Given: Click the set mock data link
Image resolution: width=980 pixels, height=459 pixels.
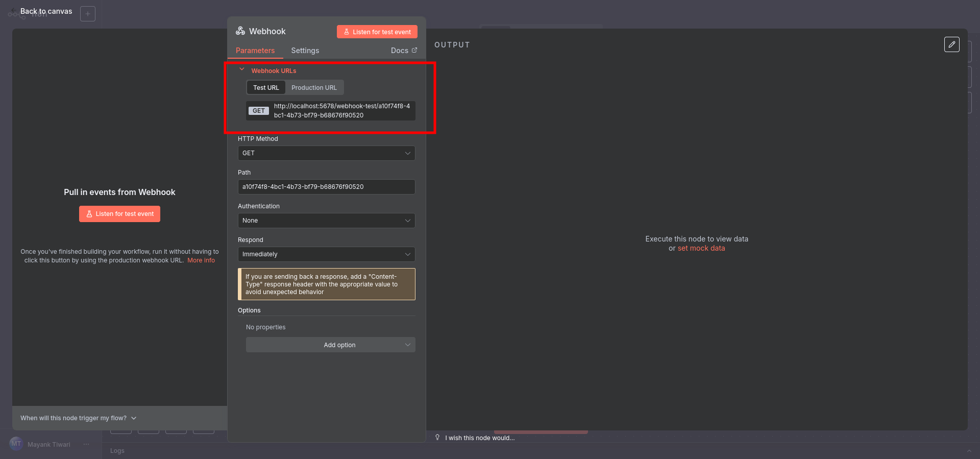Looking at the screenshot, I should [x=701, y=248].
